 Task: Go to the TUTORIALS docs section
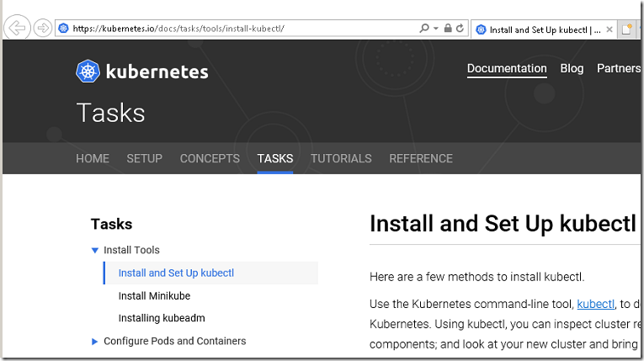(x=341, y=158)
